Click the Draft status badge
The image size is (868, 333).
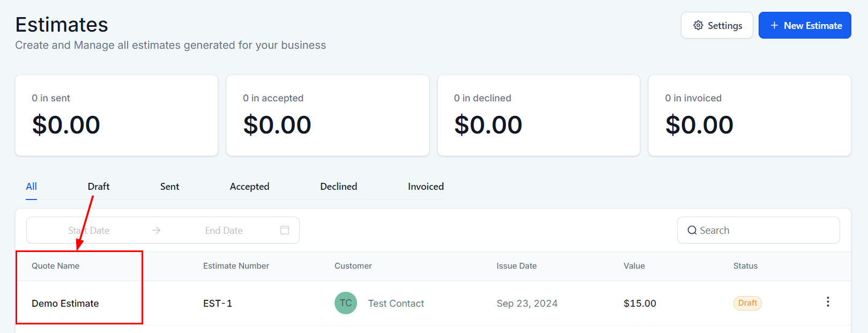click(747, 303)
